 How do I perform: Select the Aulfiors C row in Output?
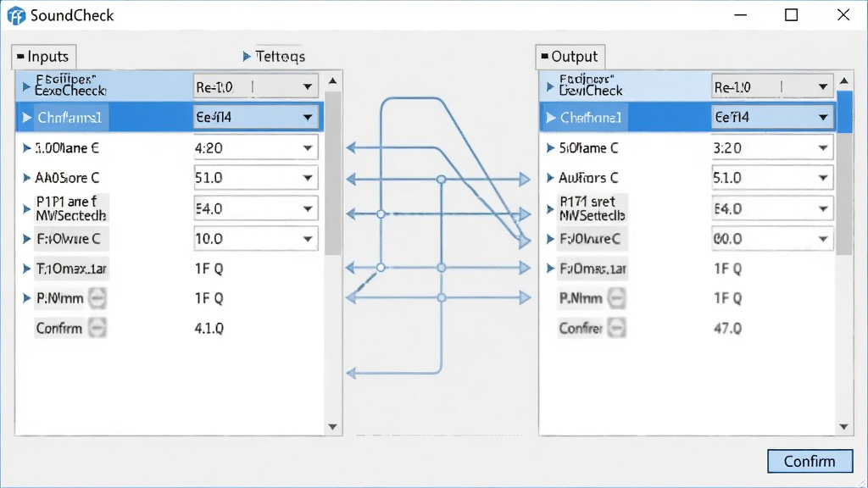[x=687, y=178]
